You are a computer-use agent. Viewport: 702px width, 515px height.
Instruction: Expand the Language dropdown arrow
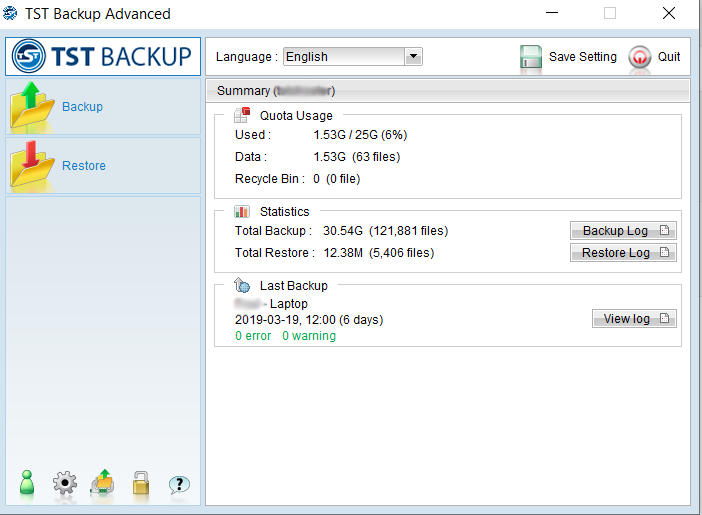point(413,57)
